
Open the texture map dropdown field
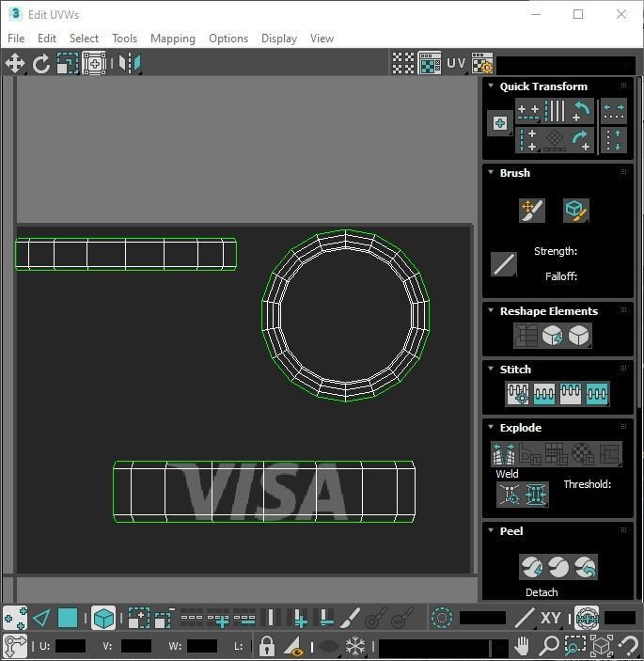click(x=566, y=65)
